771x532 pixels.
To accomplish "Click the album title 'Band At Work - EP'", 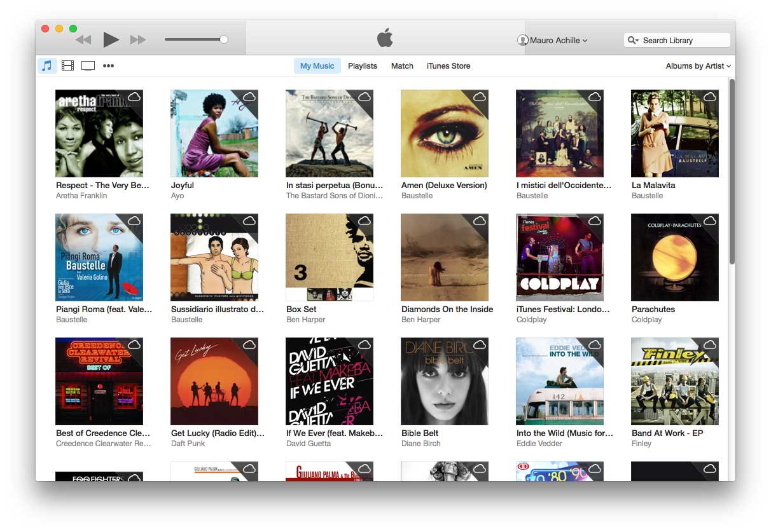I will pos(667,433).
